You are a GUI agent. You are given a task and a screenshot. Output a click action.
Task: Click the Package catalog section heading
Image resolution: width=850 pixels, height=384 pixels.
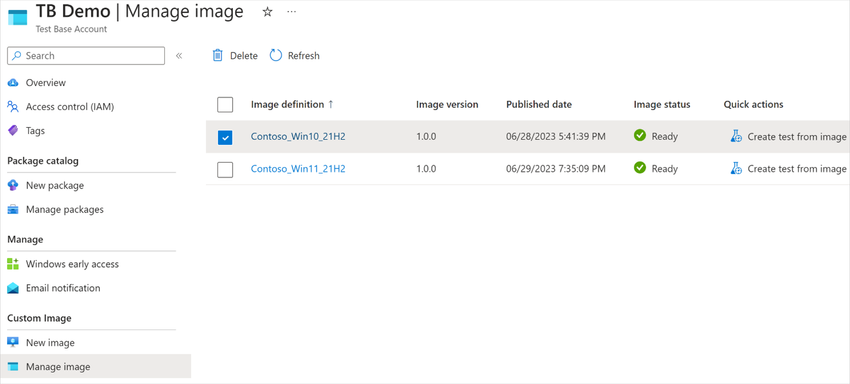click(43, 161)
